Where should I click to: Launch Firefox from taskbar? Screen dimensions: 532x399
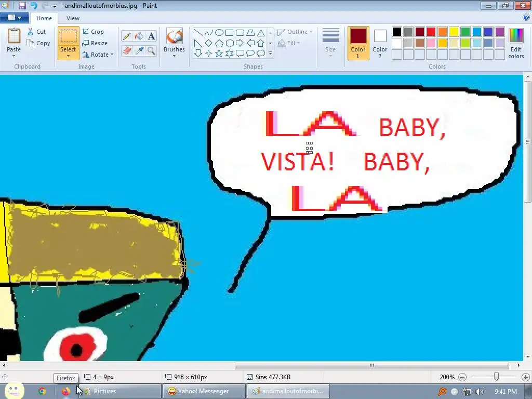(66, 392)
